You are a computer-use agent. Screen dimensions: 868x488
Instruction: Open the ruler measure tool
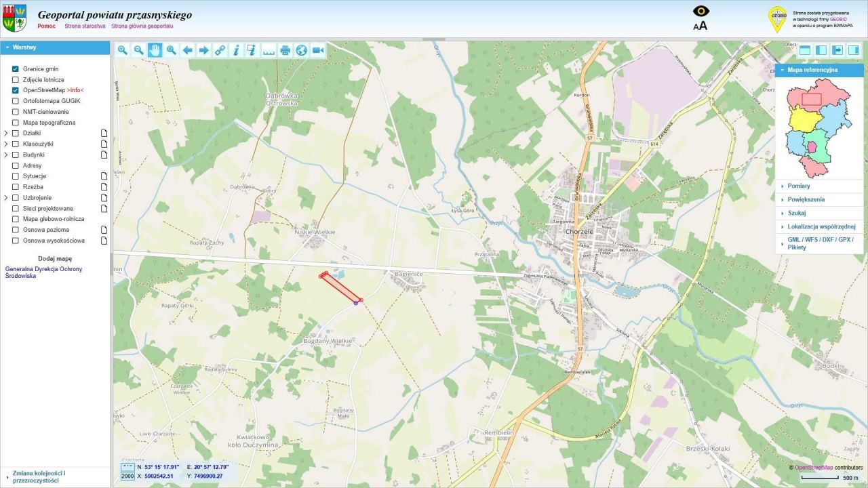click(x=269, y=49)
